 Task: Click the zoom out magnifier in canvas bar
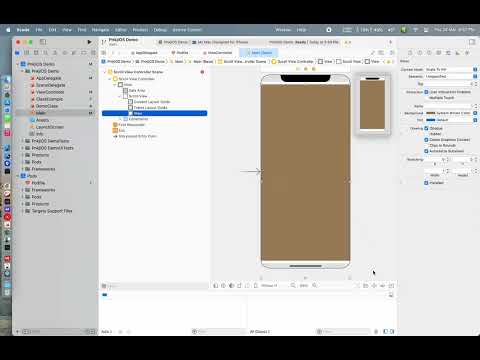[x=293, y=285]
